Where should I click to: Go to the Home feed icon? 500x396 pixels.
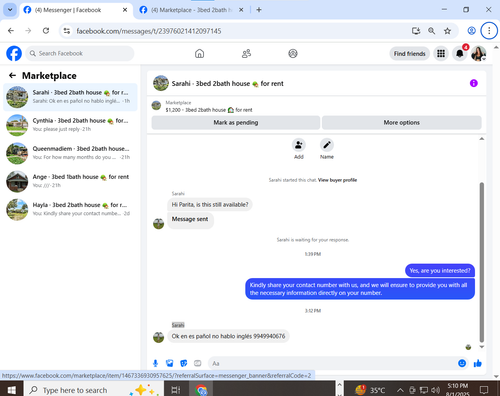tap(199, 54)
